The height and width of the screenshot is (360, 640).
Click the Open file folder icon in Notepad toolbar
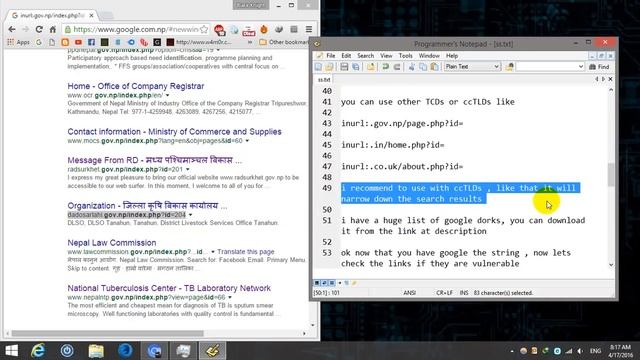pos(329,67)
